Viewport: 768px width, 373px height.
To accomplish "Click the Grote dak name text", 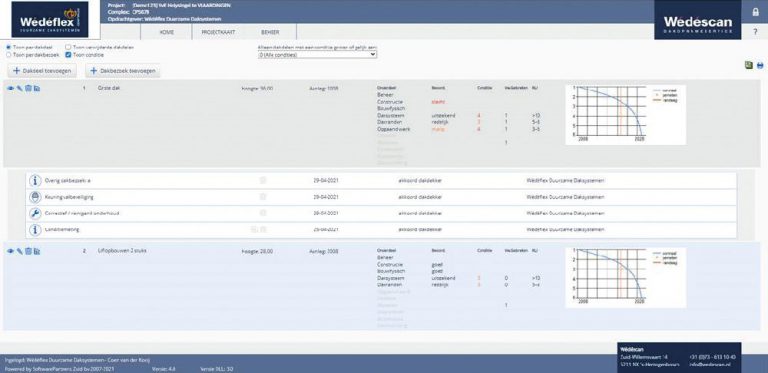I will [x=109, y=89].
